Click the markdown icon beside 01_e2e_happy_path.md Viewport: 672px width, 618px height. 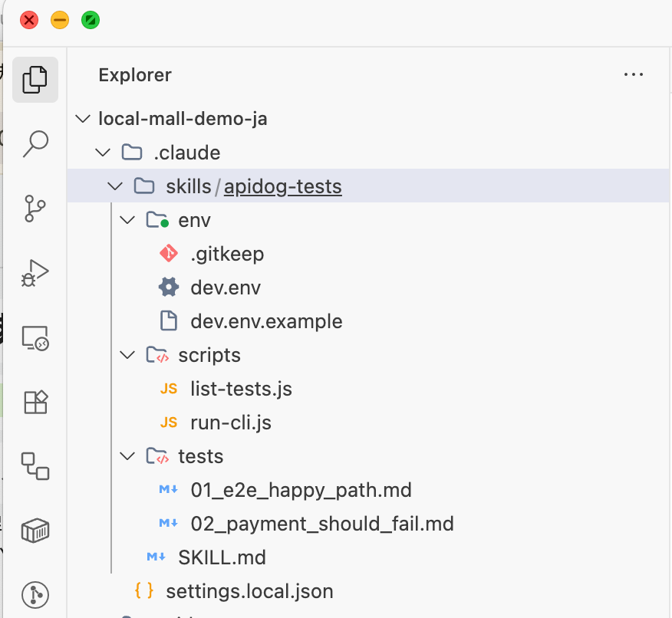click(x=169, y=489)
